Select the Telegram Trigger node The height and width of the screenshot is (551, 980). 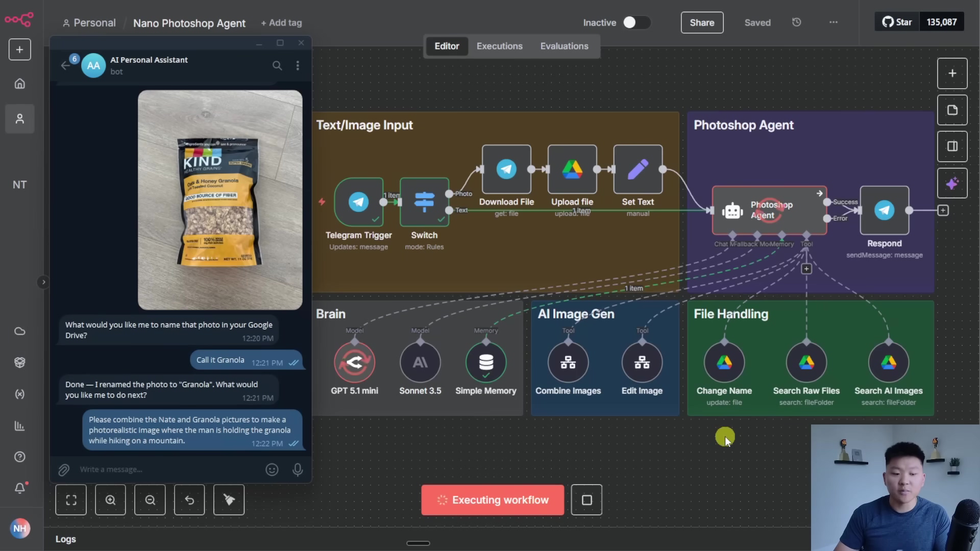point(359,202)
